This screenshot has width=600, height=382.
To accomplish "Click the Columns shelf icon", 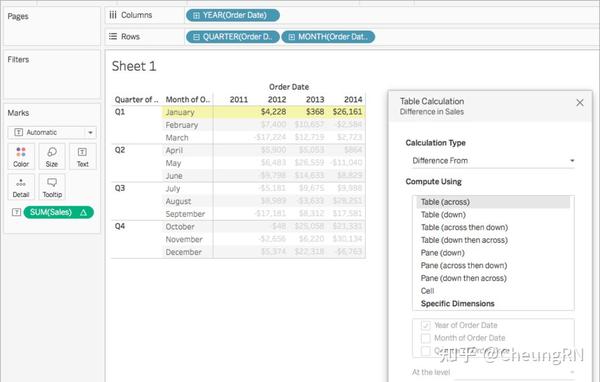I will [x=112, y=15].
